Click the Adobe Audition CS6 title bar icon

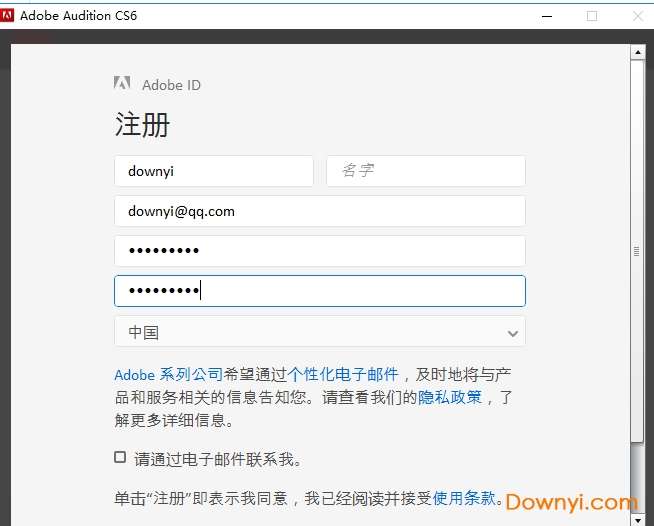coord(7,15)
